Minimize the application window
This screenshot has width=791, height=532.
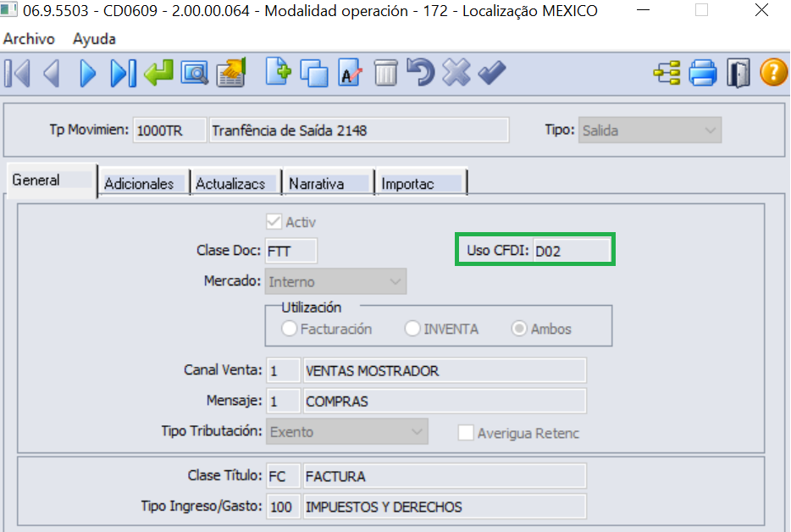click(x=643, y=10)
